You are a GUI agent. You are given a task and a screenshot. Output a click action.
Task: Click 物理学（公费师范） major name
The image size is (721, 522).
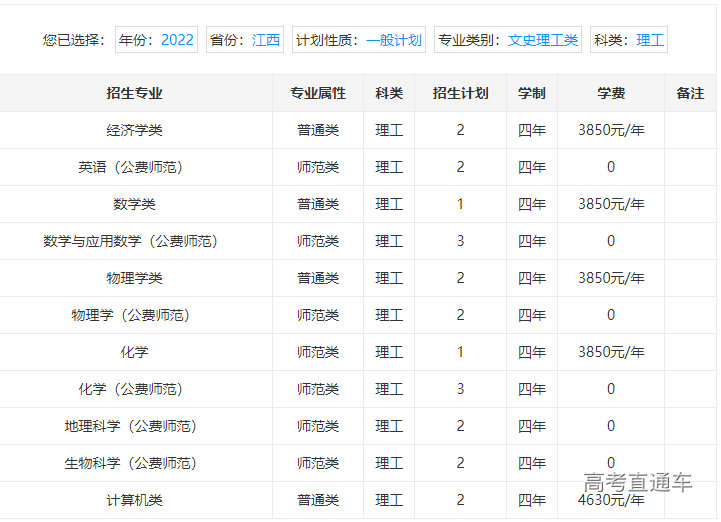tap(131, 315)
